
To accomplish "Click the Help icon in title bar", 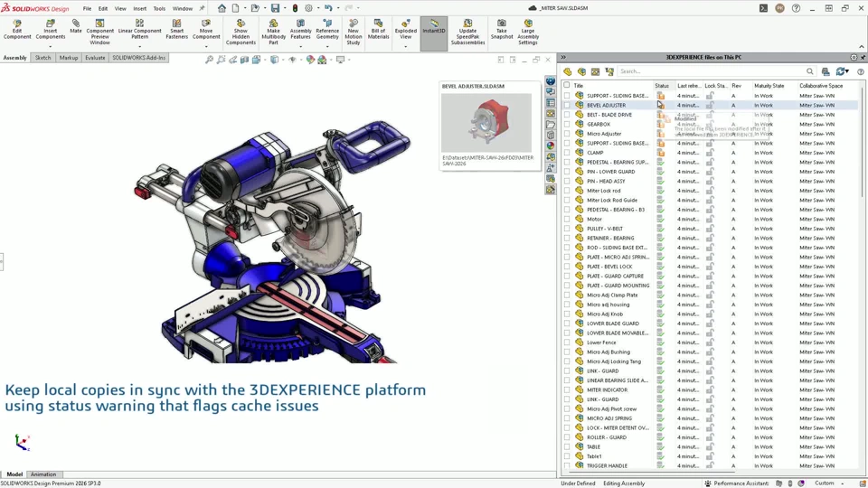I will click(x=796, y=8).
